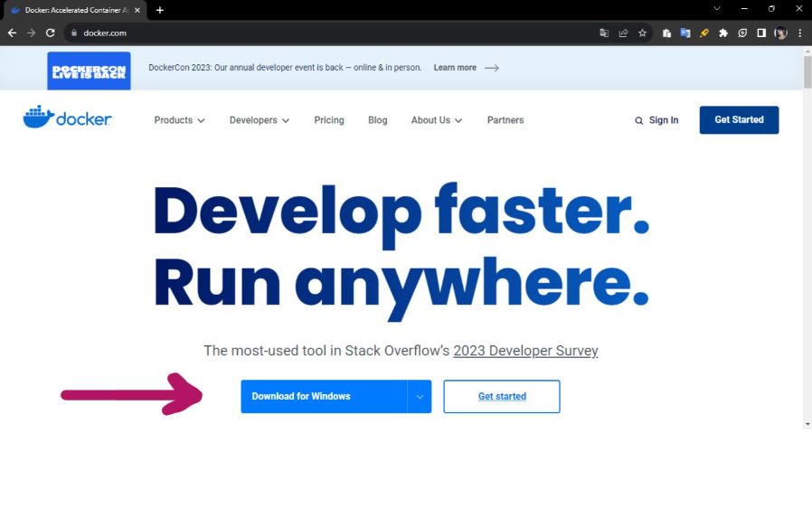Click the padlock site info icon

(74, 33)
